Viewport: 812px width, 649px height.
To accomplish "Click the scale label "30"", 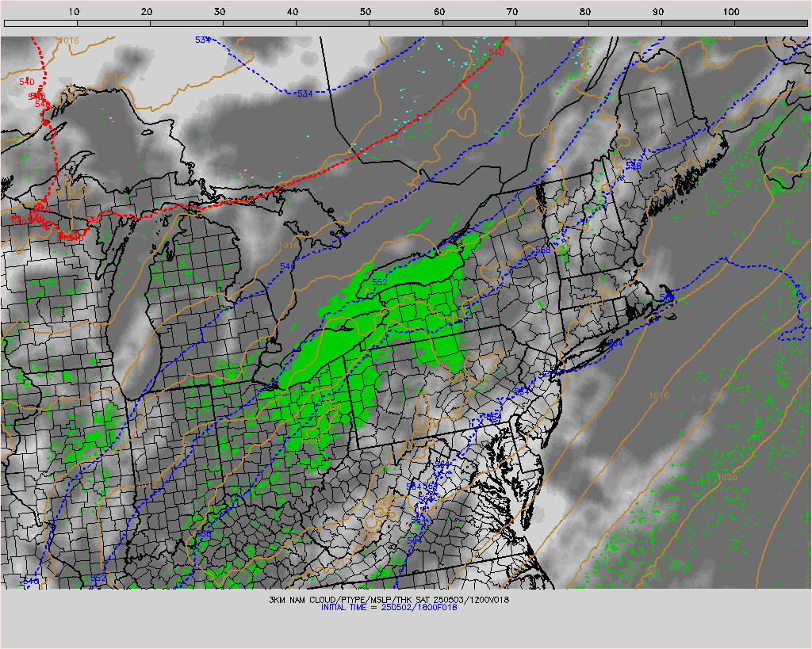I will [x=220, y=11].
